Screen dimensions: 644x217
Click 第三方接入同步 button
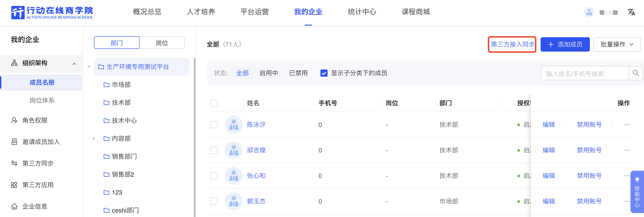(x=512, y=44)
